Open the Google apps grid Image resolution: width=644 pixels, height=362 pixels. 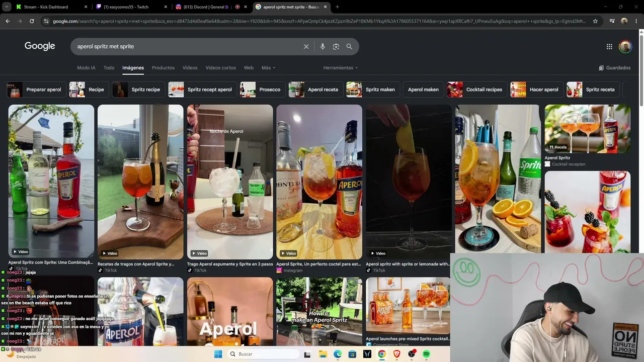tap(609, 47)
